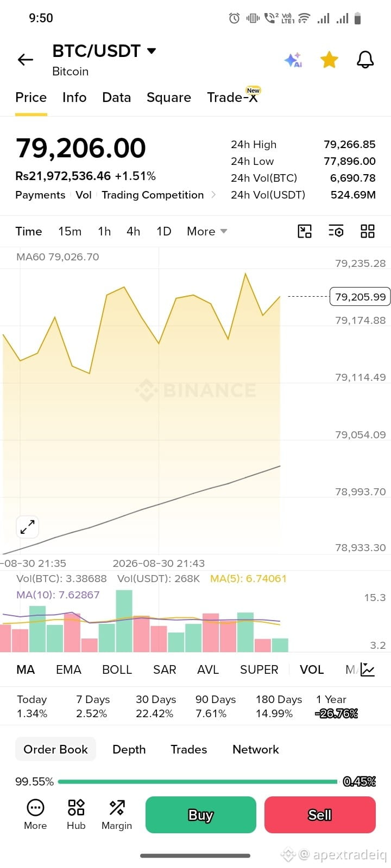Toggle the favorite star for BTC/USDT
This screenshot has height=868, width=391.
[x=329, y=60]
